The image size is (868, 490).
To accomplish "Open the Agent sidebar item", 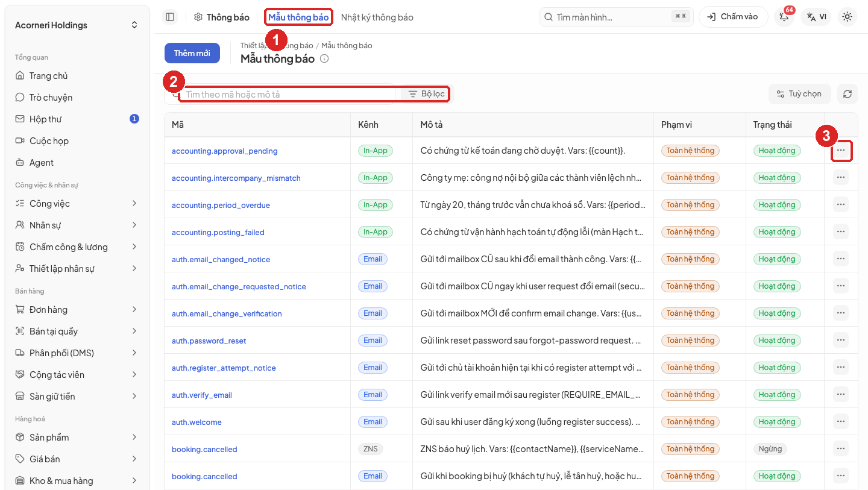I will pos(77,163).
